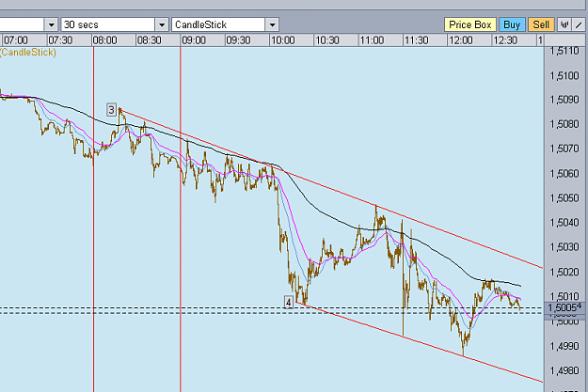Select the bar chart style icon
The height and width of the screenshot is (392, 588).
(564, 24)
